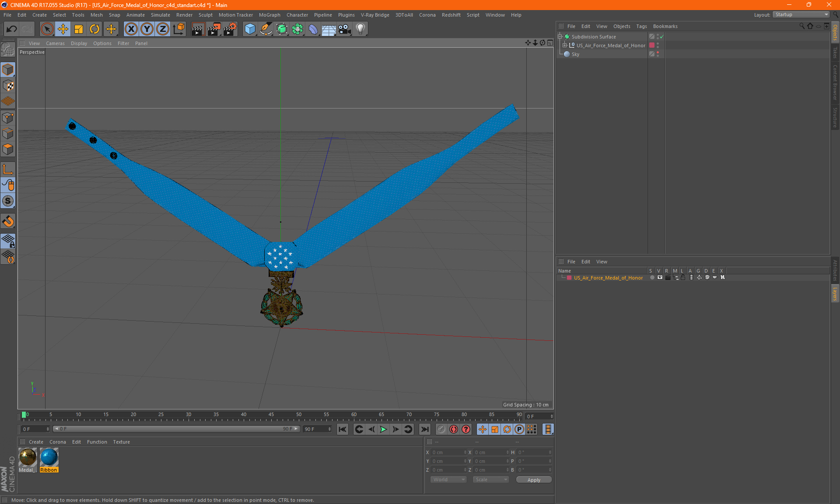Switch to Polygons mode

[x=8, y=149]
